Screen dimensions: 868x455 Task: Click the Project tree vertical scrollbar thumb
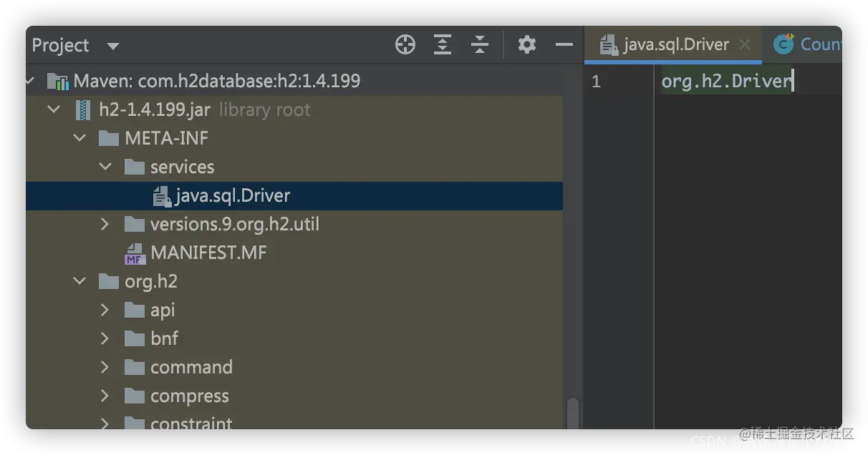coord(572,413)
